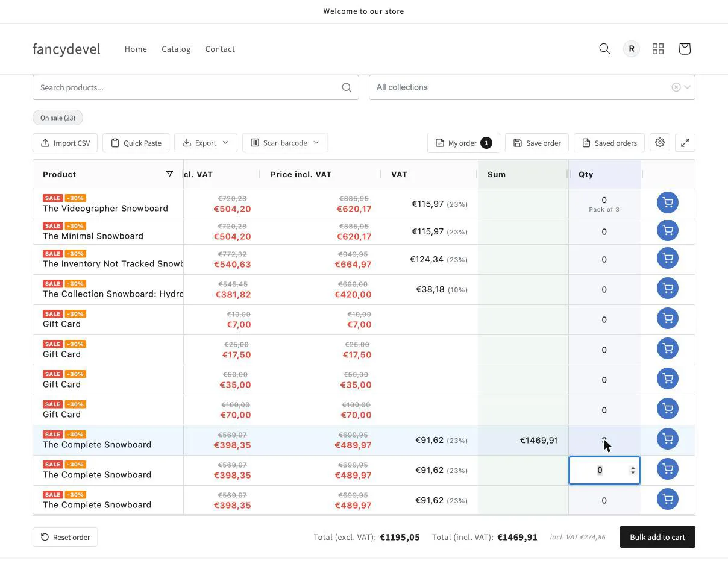
Task: Add The Minimal Snowboard to cart
Action: 668,230
